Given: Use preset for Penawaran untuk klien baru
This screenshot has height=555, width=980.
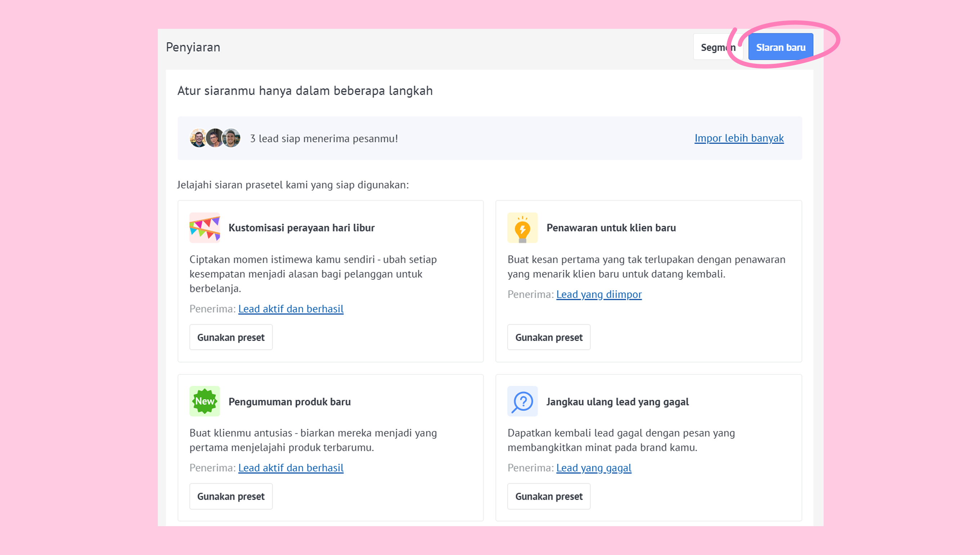Looking at the screenshot, I should coord(549,337).
